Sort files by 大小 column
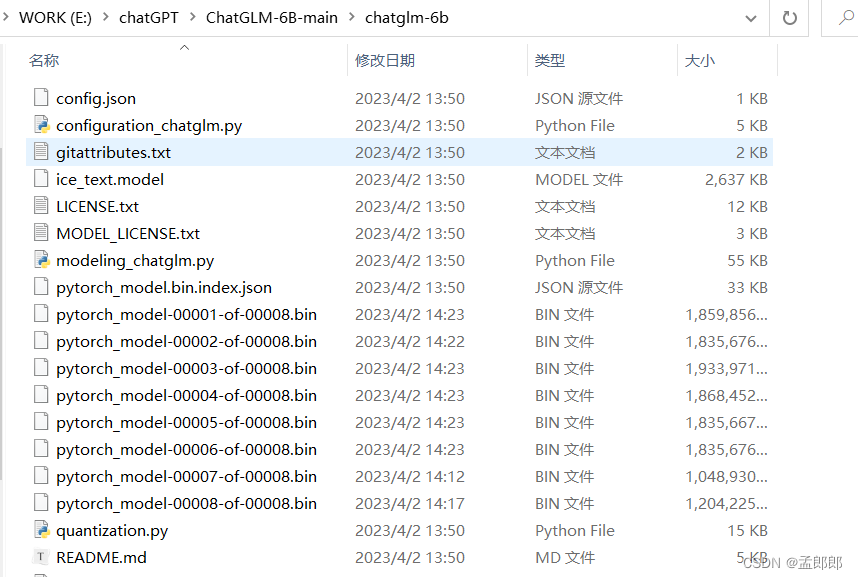This screenshot has height=579, width=858. pos(699,60)
